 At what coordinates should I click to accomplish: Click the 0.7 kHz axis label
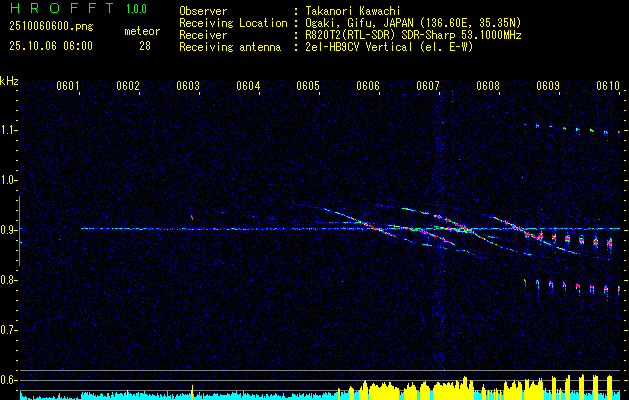[7, 330]
